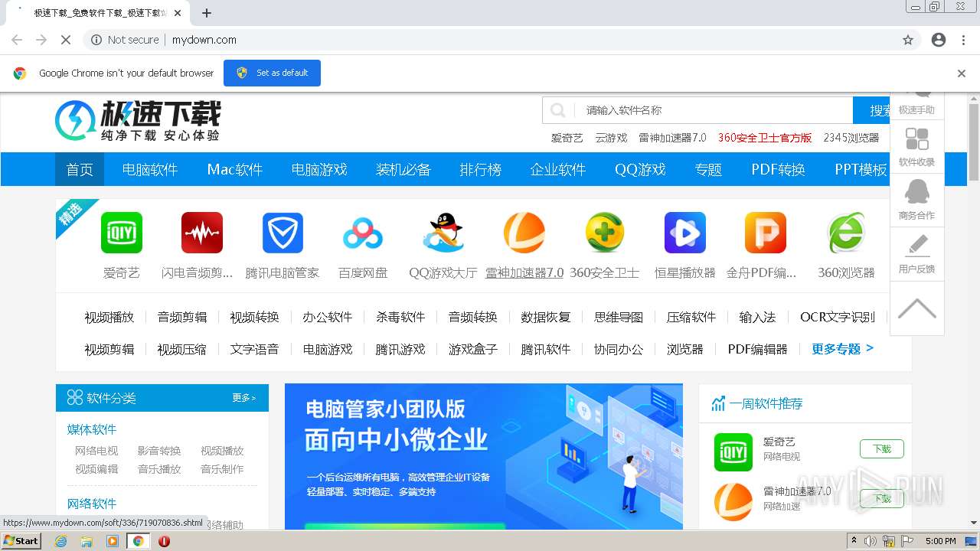This screenshot has height=551, width=980.
Task: Open the 360安全卫士 green cross icon
Action: tap(605, 233)
